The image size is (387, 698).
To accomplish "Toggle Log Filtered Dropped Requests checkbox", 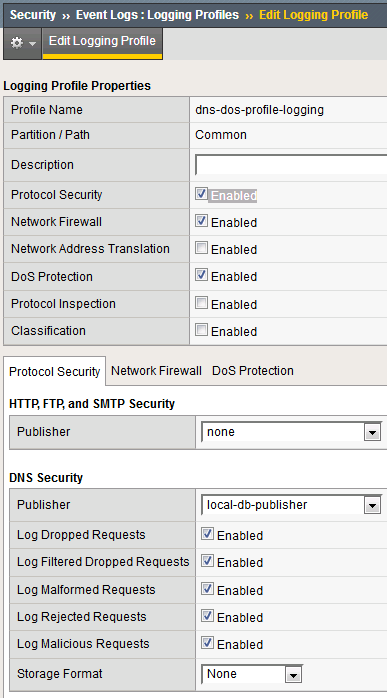I will click(x=207, y=560).
